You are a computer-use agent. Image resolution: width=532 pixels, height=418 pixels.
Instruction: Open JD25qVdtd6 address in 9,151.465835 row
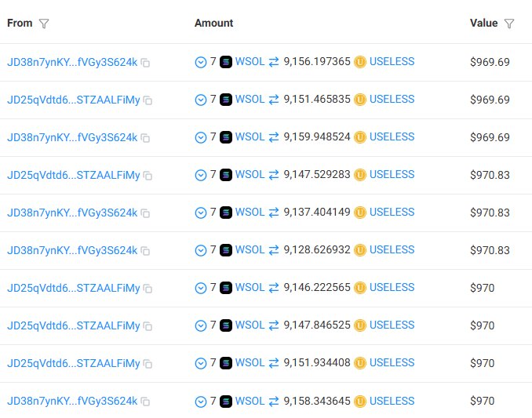pos(74,100)
